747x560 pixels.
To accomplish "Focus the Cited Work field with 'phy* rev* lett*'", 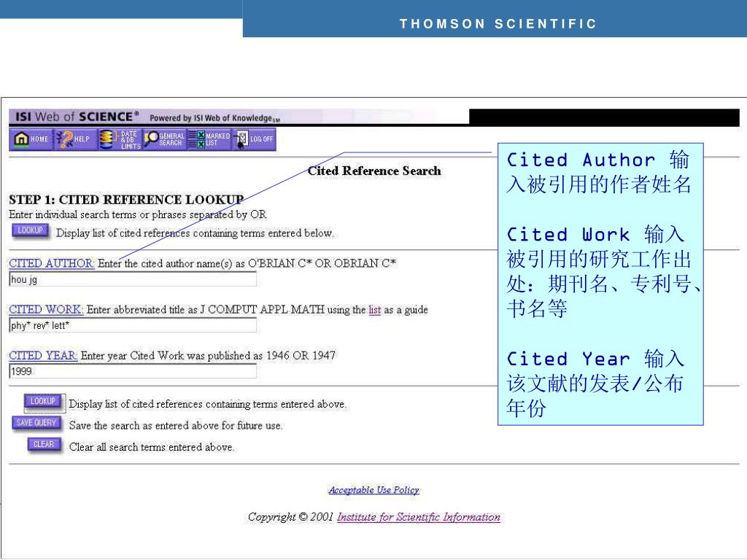I will coord(133,326).
